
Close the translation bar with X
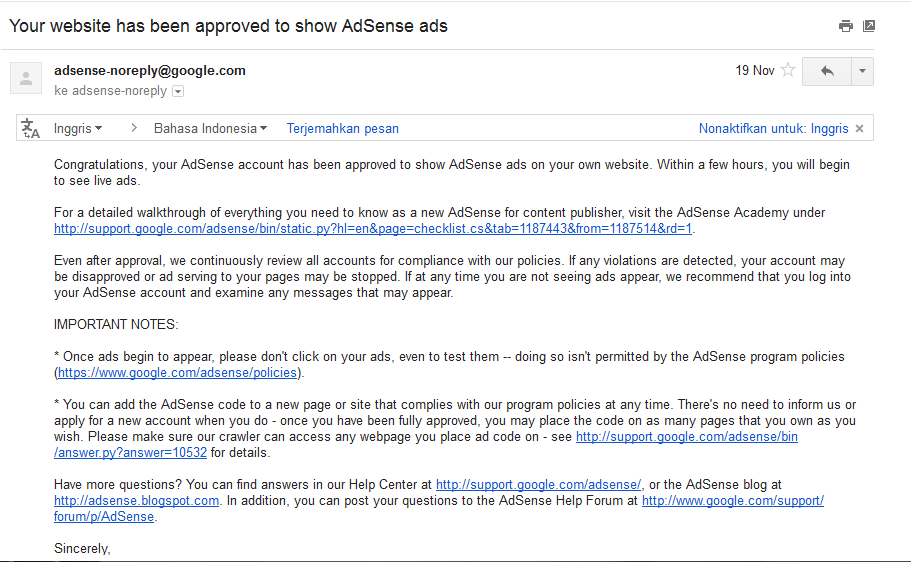click(x=860, y=128)
